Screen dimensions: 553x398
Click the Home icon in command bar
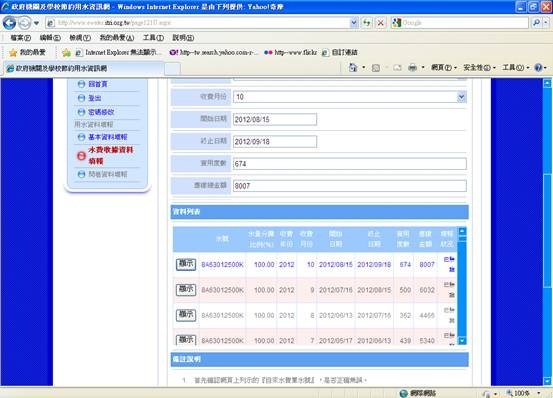[353, 67]
